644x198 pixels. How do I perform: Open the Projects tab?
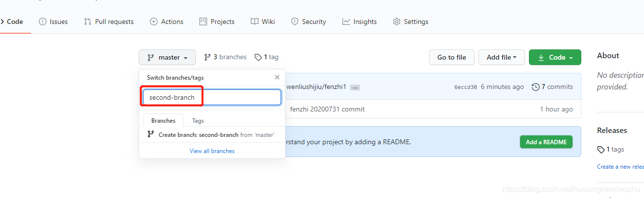click(217, 22)
